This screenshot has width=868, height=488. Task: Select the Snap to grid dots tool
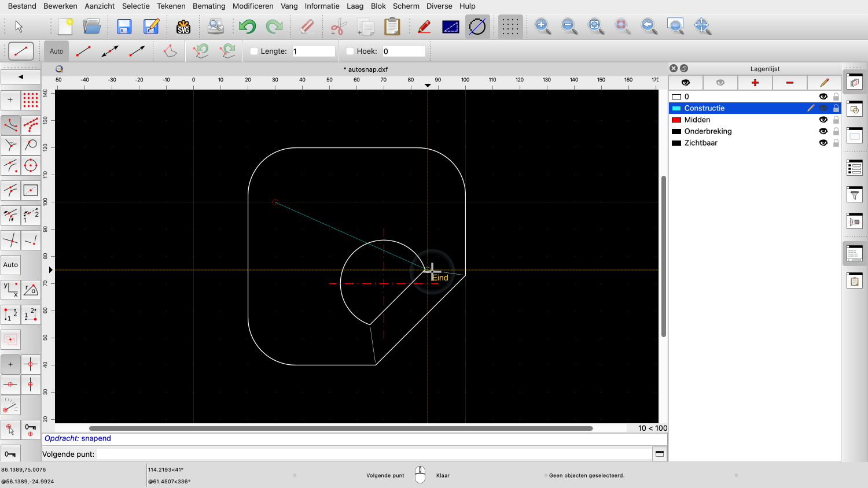click(x=31, y=100)
